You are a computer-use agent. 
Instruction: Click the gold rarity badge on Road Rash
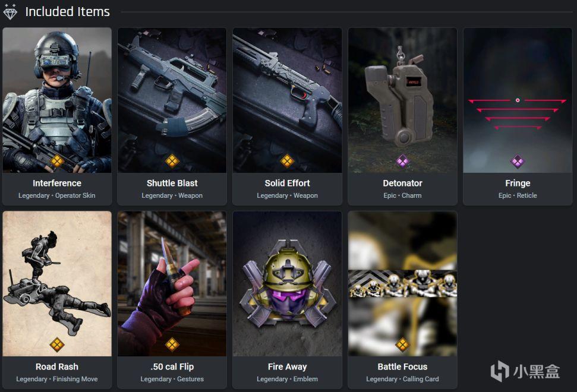pyautogui.click(x=56, y=344)
